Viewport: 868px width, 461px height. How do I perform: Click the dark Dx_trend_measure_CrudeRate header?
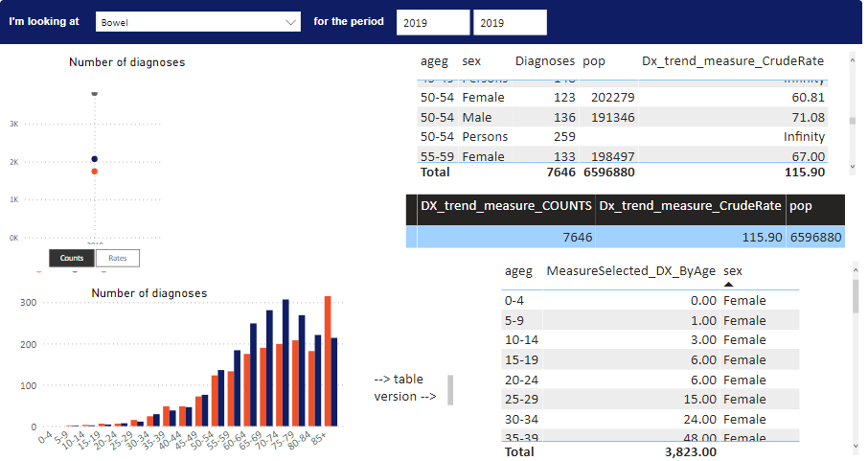[690, 206]
